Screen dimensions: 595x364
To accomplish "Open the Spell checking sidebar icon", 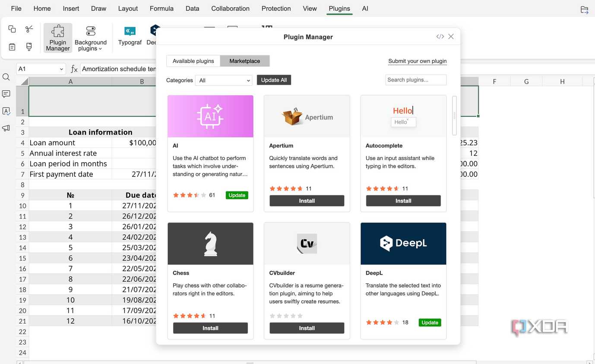I will pyautogui.click(x=6, y=111).
